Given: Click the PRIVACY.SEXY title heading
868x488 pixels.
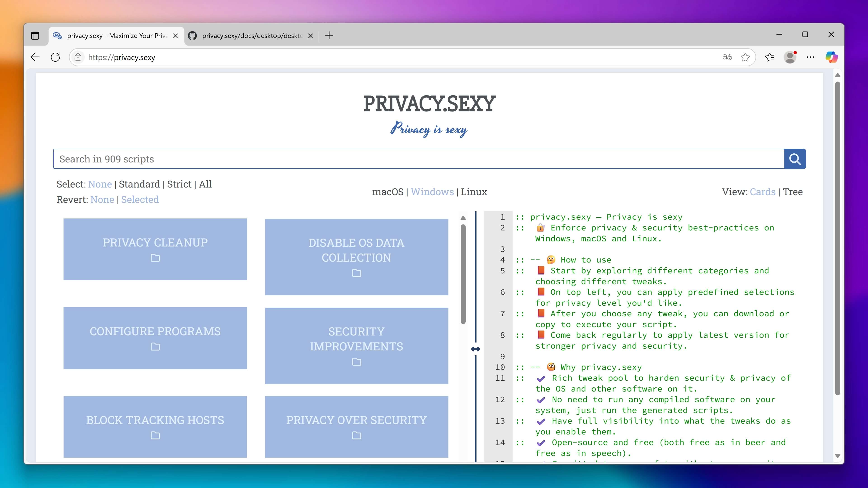Looking at the screenshot, I should 429,104.
